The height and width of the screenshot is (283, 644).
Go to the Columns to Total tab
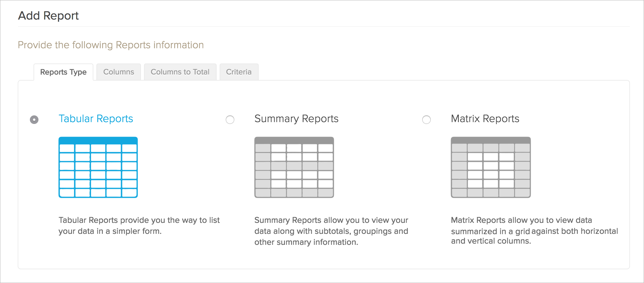[x=180, y=72]
